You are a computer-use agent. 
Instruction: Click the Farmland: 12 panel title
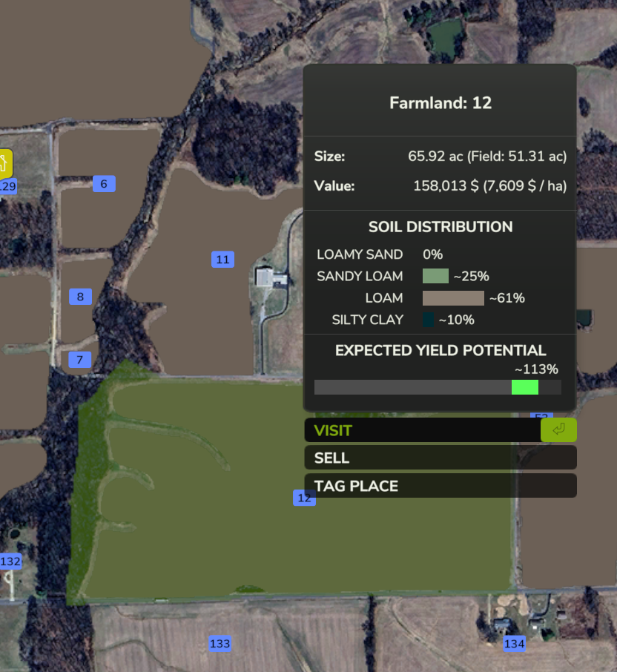pos(441,103)
